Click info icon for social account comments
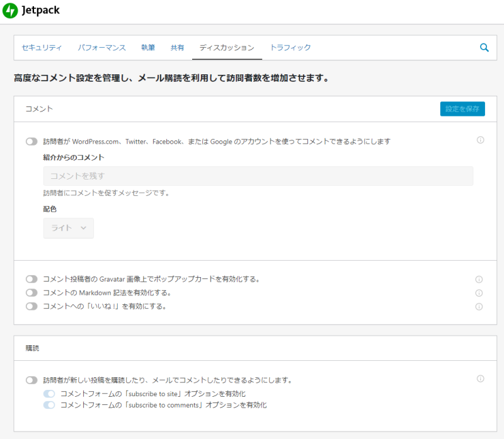The width and height of the screenshot is (504, 439). pyautogui.click(x=480, y=140)
